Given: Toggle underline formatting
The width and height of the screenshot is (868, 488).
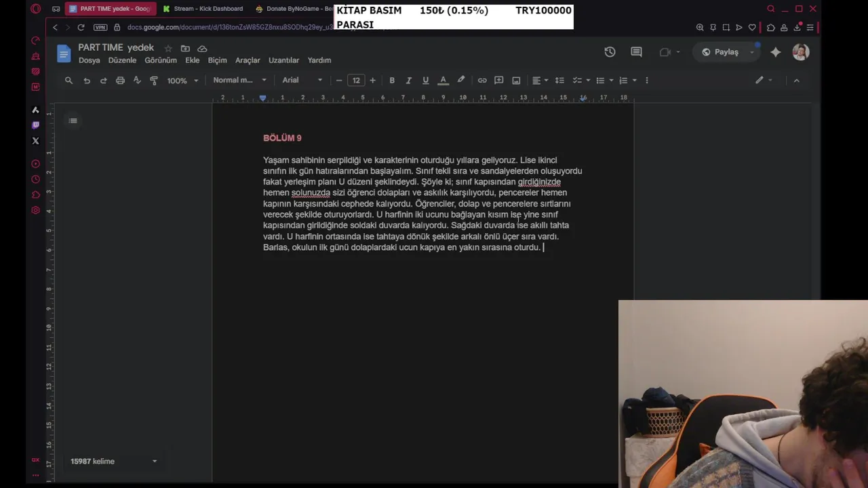Looking at the screenshot, I should tap(425, 80).
